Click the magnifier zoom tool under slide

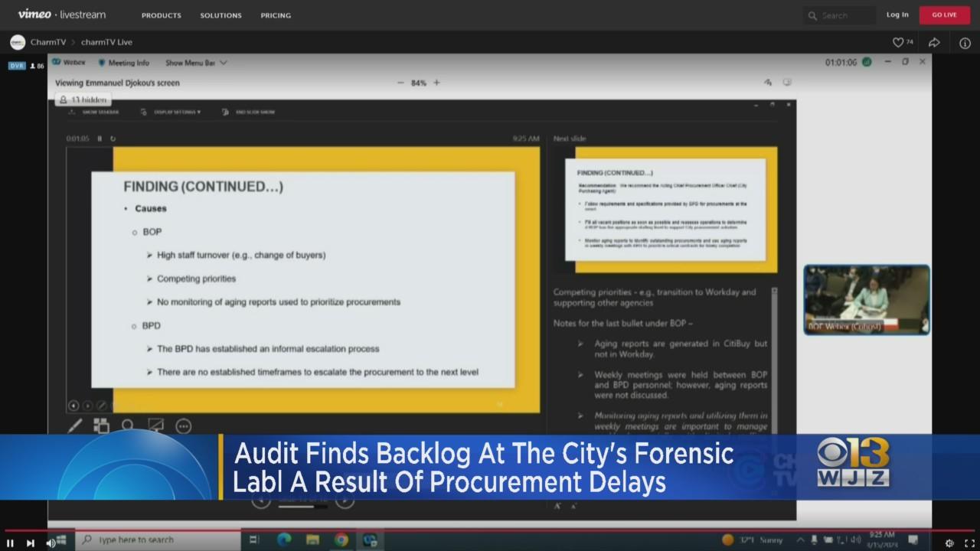[128, 425]
